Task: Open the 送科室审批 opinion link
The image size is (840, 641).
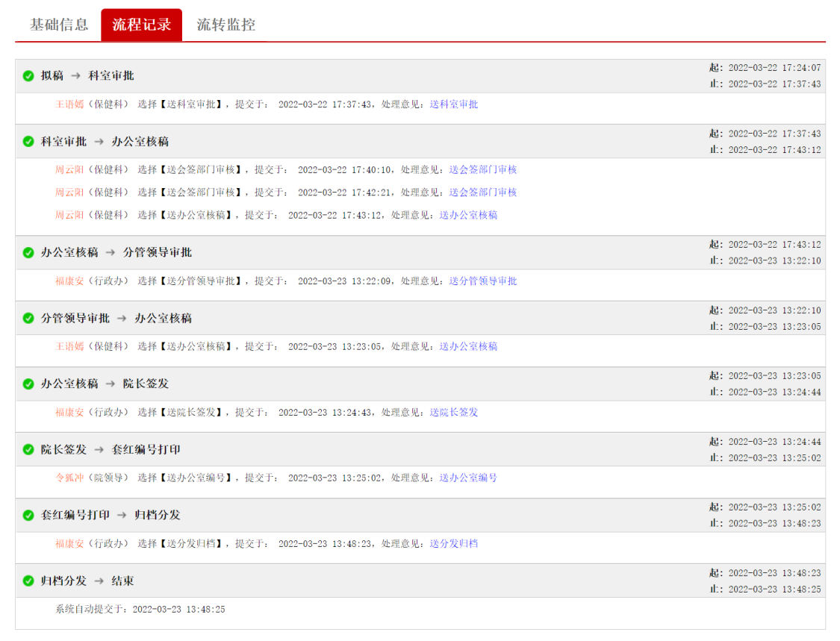Action: pyautogui.click(x=454, y=104)
